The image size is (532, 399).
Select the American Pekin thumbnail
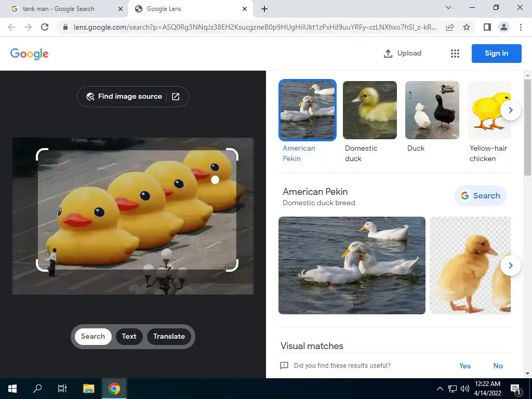(308, 110)
